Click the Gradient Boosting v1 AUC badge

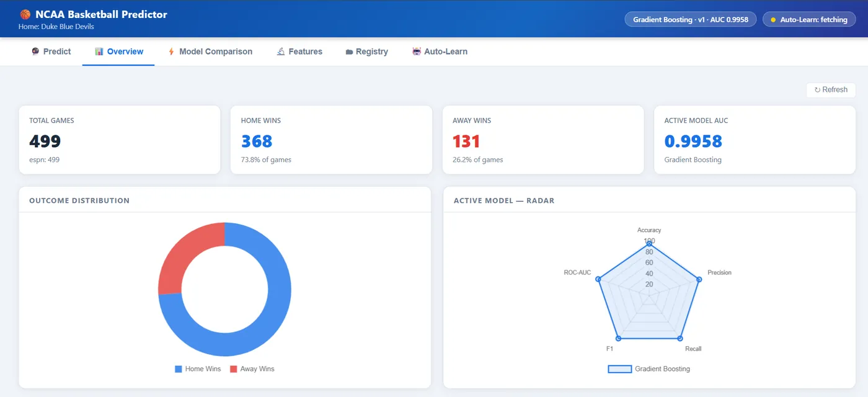[x=691, y=20]
